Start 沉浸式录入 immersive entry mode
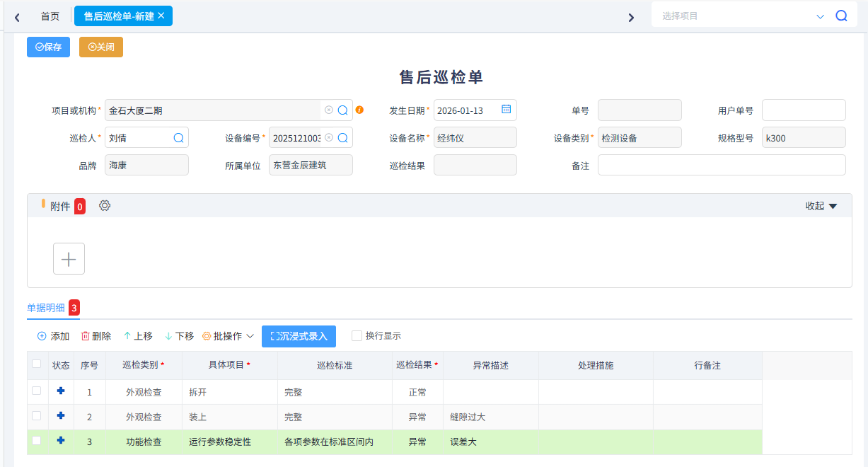This screenshot has height=467, width=868. pos(299,336)
